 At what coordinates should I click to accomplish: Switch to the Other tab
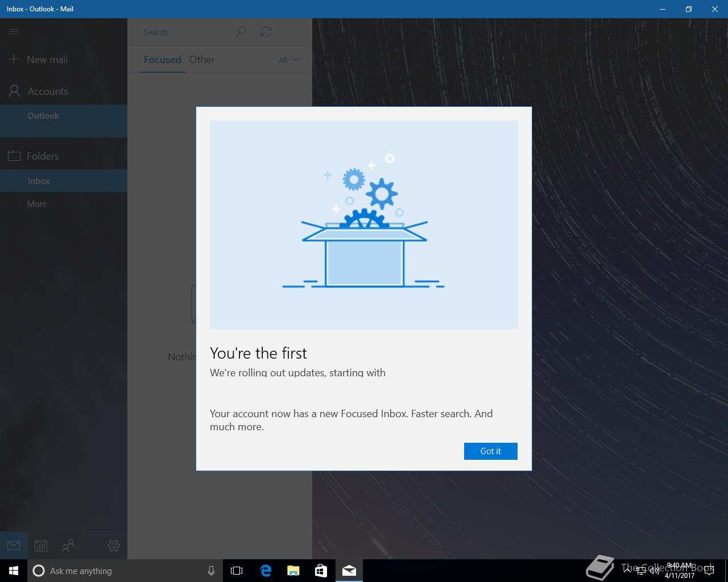click(x=202, y=59)
